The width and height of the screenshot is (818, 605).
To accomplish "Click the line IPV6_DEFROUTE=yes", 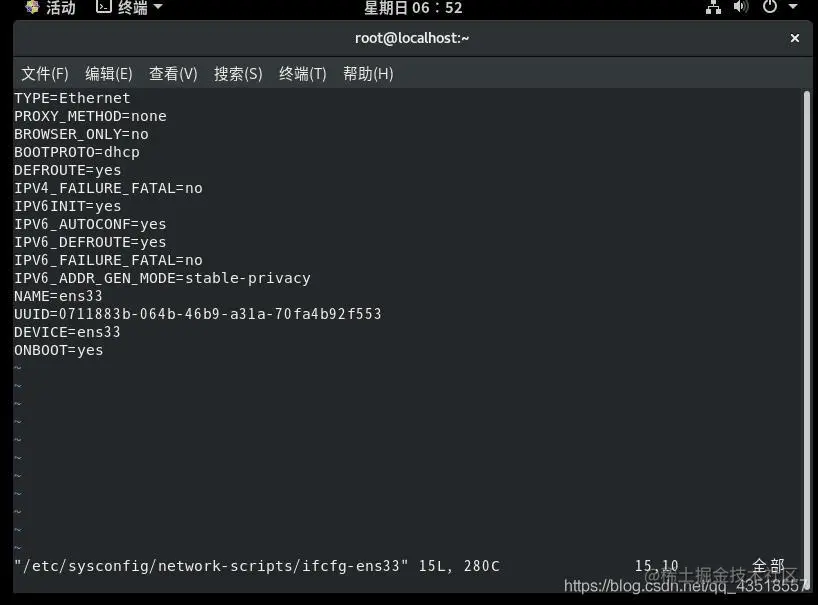I will [x=90, y=242].
